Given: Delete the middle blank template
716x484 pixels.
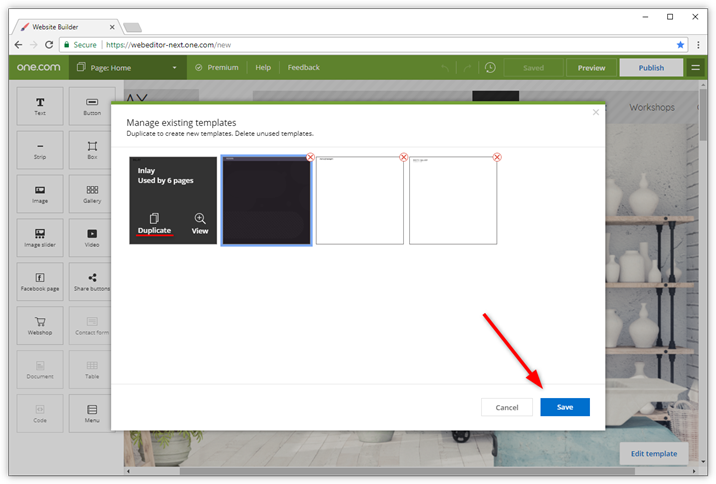Looking at the screenshot, I should coord(403,157).
